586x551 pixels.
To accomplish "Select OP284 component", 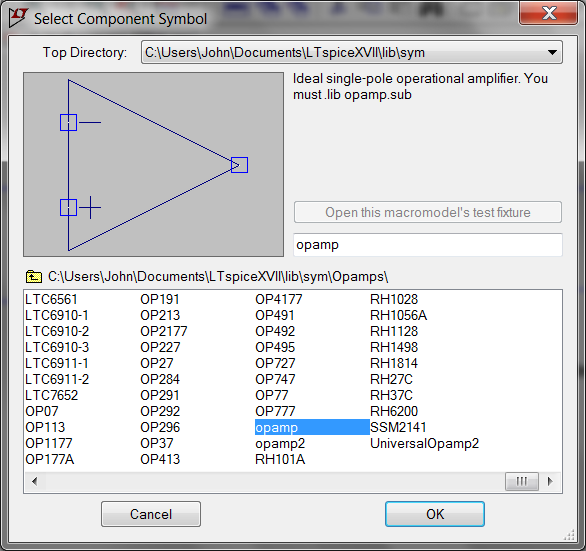I will point(160,379).
